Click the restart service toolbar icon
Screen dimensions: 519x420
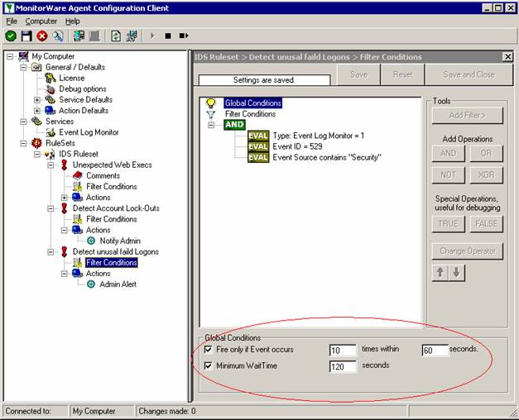pos(184,36)
